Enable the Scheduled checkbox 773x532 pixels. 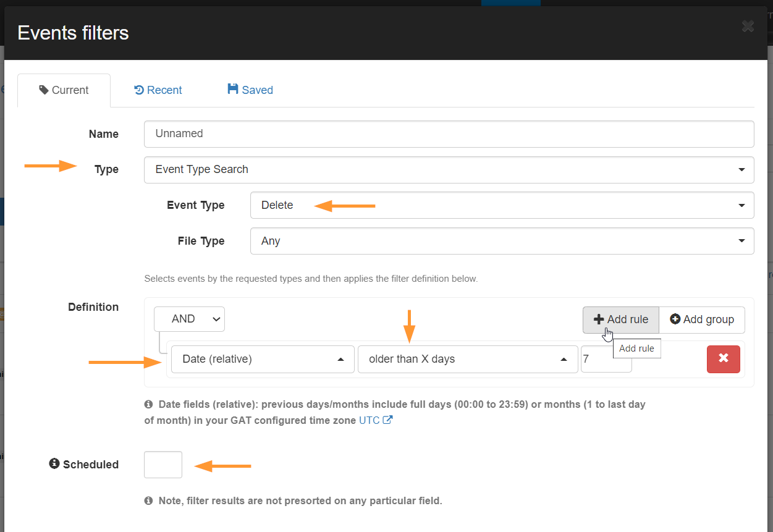coord(163,465)
